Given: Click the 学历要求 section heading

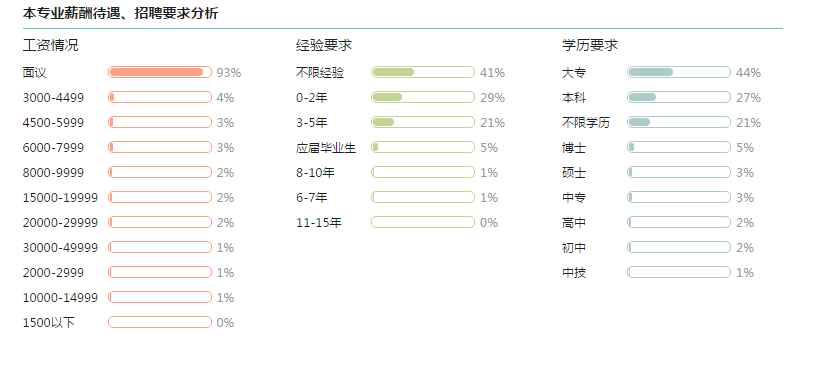Looking at the screenshot, I should coord(590,45).
